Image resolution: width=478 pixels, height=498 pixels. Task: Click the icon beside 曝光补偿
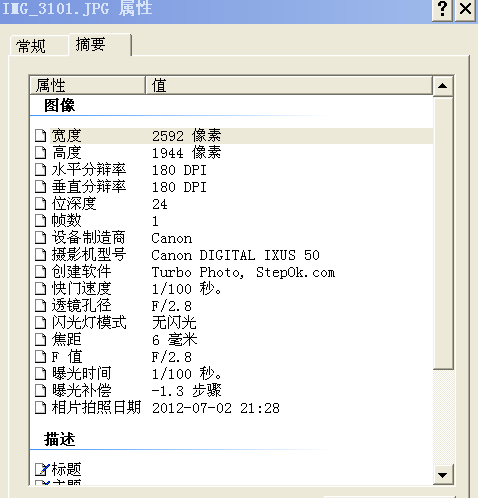point(41,391)
